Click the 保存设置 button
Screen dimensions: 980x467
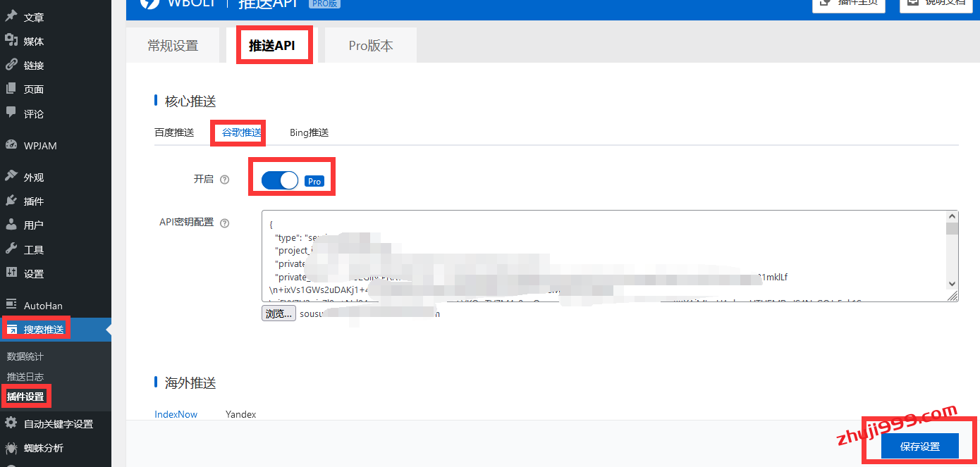920,447
